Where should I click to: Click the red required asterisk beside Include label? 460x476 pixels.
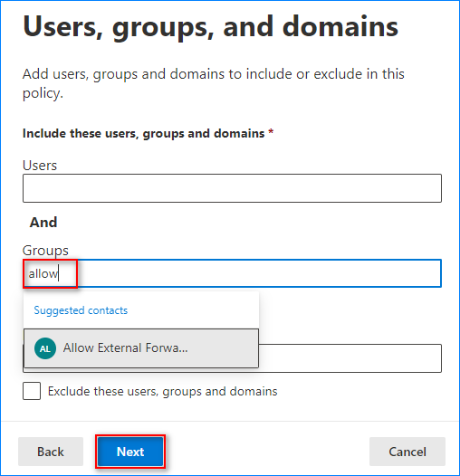click(271, 132)
